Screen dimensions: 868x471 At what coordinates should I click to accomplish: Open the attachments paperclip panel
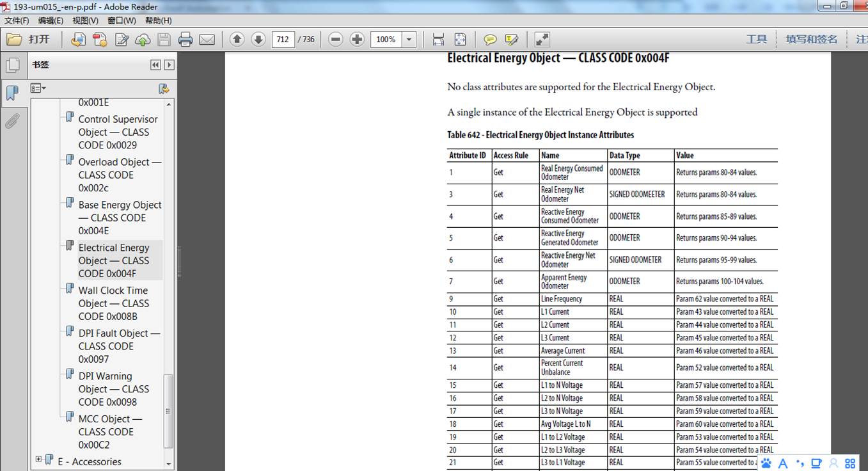point(12,120)
